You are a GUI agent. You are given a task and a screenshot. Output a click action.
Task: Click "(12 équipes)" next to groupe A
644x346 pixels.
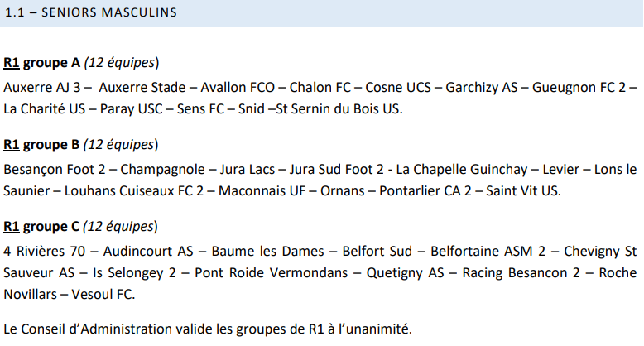(122, 63)
